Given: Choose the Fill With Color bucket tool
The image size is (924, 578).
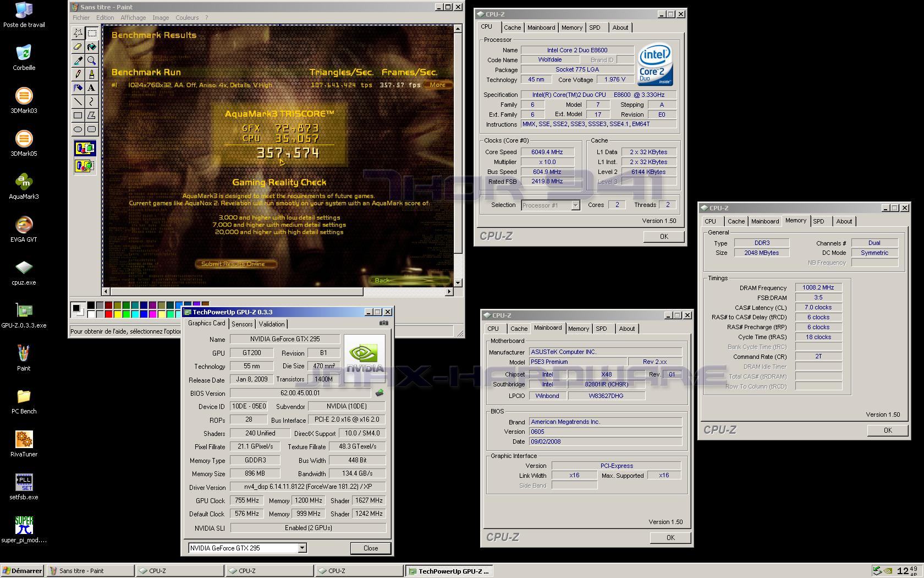Looking at the screenshot, I should (x=91, y=47).
